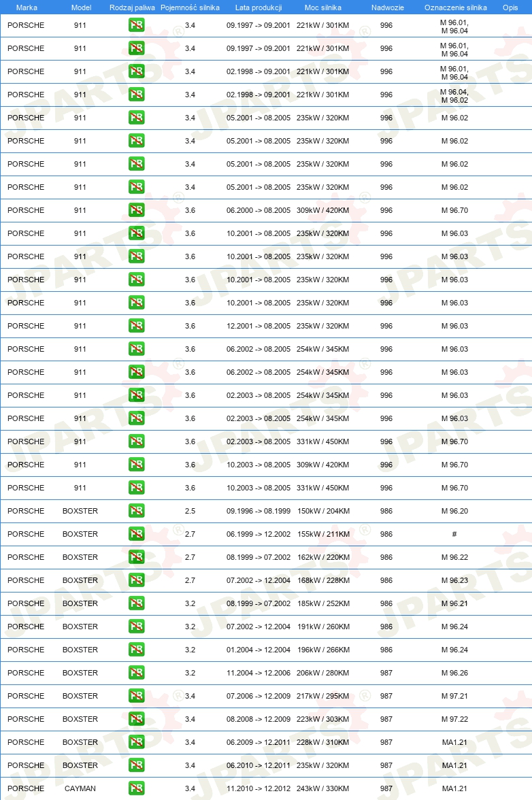Viewport: 532px width, 800px height.
Task: Click fuel icon for Boxster 228kW / 310KM
Action: 136,741
